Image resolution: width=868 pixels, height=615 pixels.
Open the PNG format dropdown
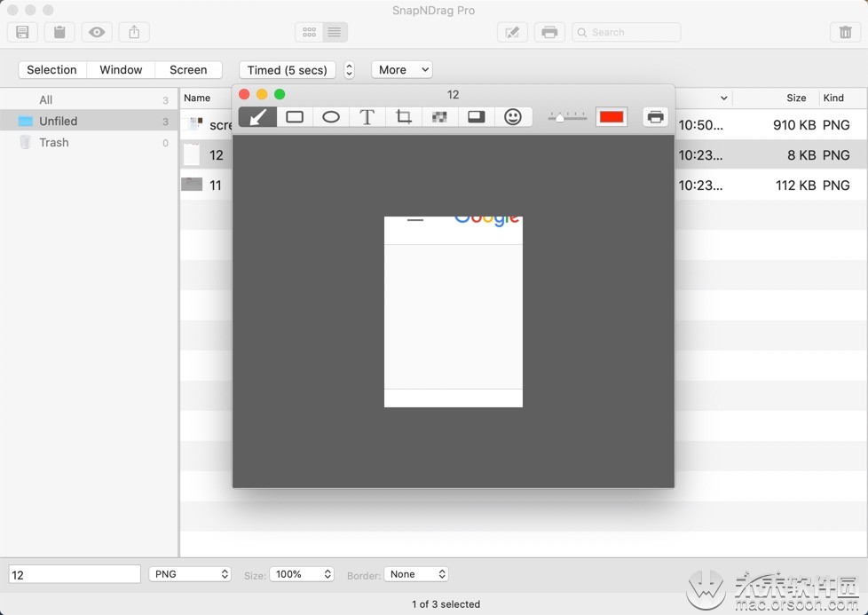coord(190,574)
